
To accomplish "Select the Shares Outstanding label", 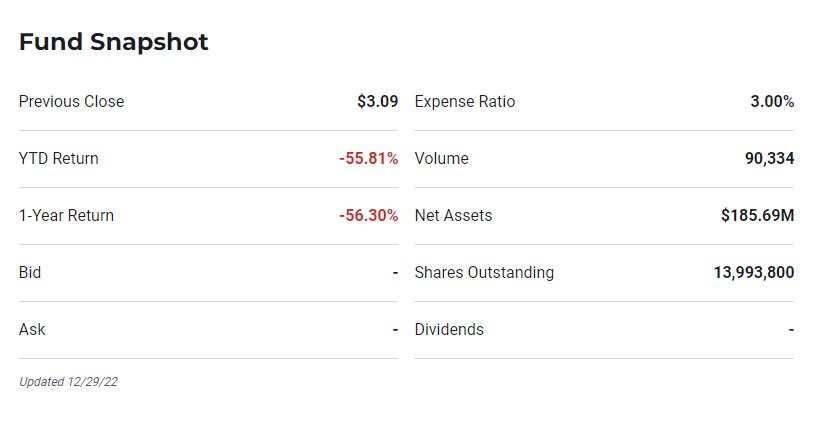I will 484,272.
